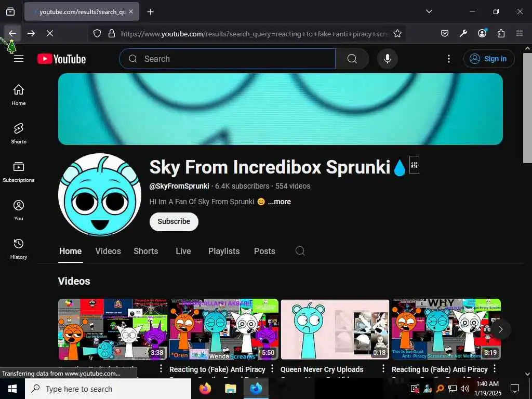Go back to the previous page

pos(12,33)
